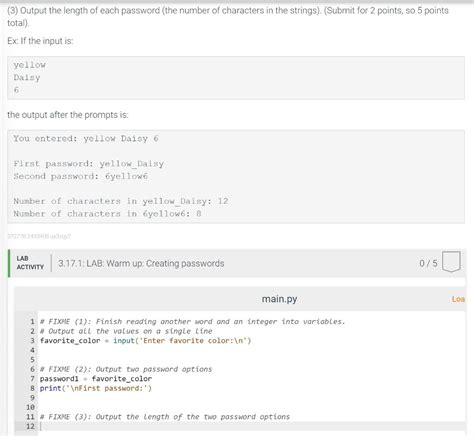This screenshot has height=436, width=474.
Task: Click 'First password: yellow_Daisy' output line
Action: point(89,164)
